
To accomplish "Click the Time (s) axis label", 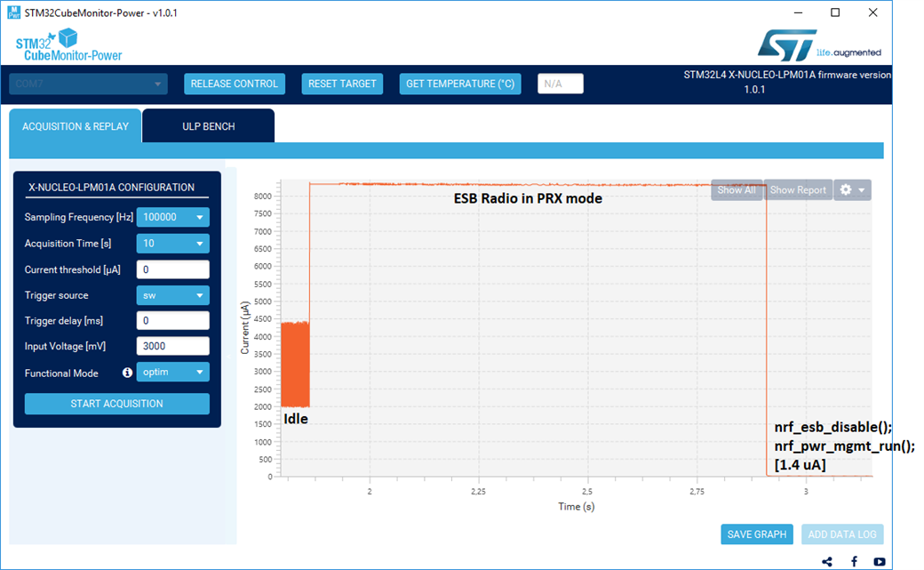I will tap(577, 506).
